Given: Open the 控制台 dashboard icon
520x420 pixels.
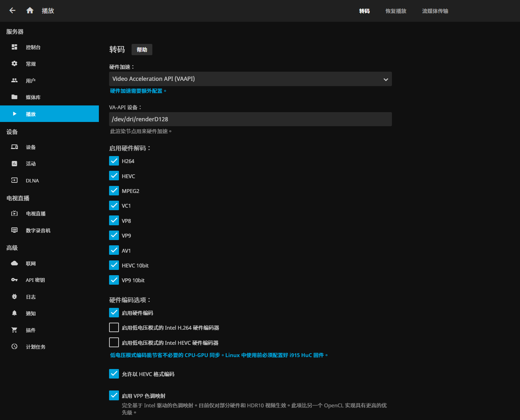Looking at the screenshot, I should pos(14,47).
